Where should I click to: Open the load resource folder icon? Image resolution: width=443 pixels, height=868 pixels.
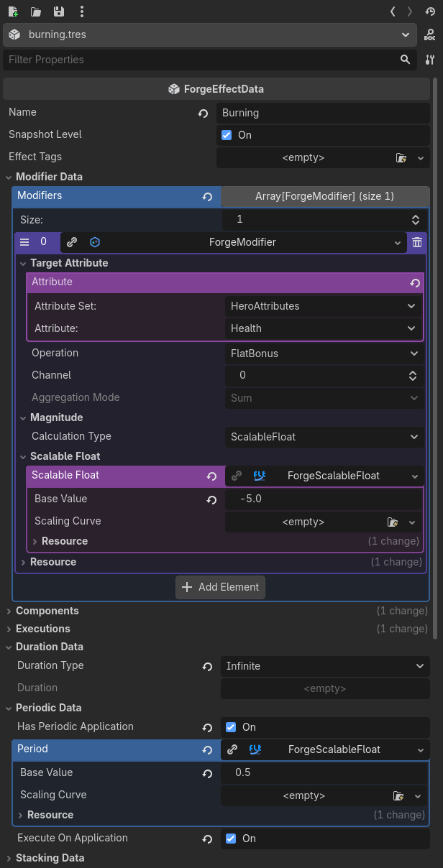point(36,11)
